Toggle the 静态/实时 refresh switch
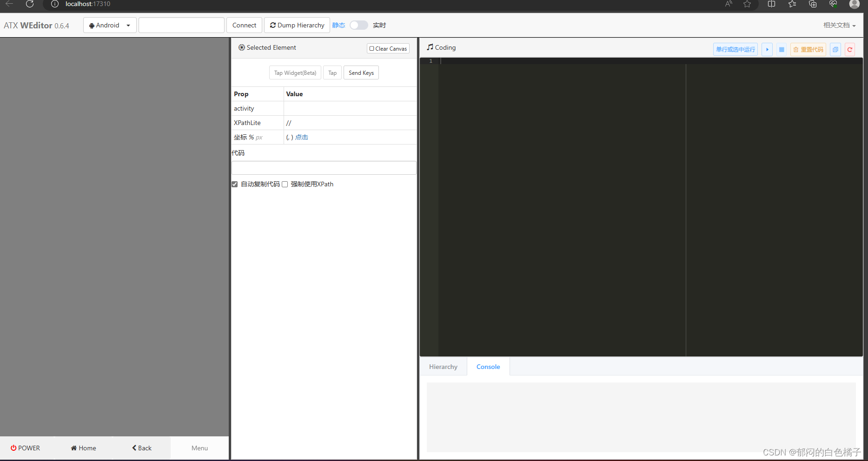 tap(358, 25)
